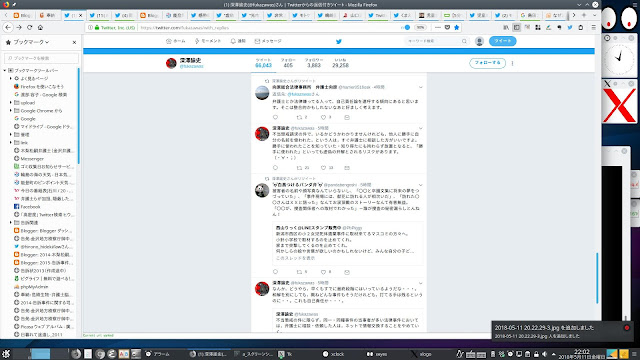Image resolution: width=640 pixels, height=360 pixels.
Task: Open messages (メッセージ) nav item
Action: tap(268, 41)
